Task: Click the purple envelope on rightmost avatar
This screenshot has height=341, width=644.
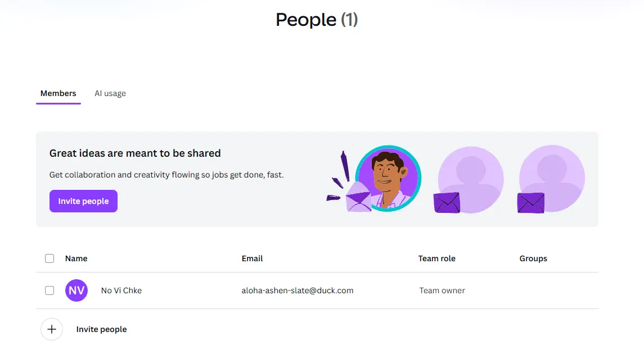Action: click(530, 203)
